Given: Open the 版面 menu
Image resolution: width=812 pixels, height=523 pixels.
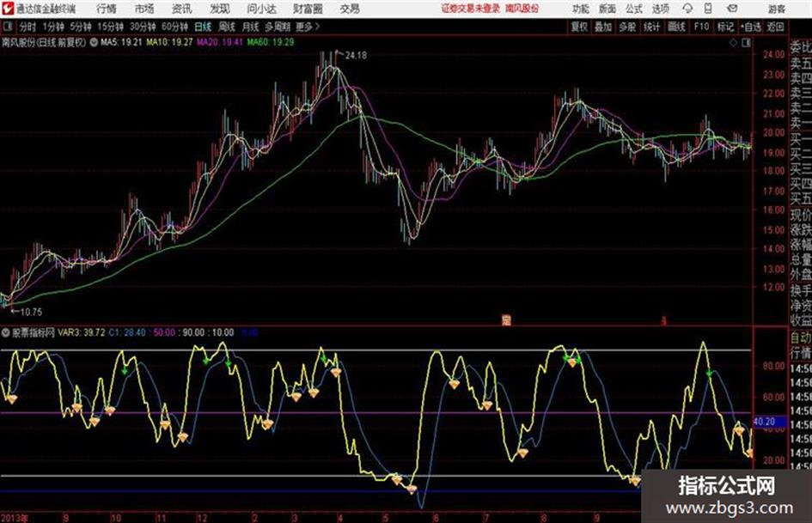Looking at the screenshot, I should tap(607, 9).
